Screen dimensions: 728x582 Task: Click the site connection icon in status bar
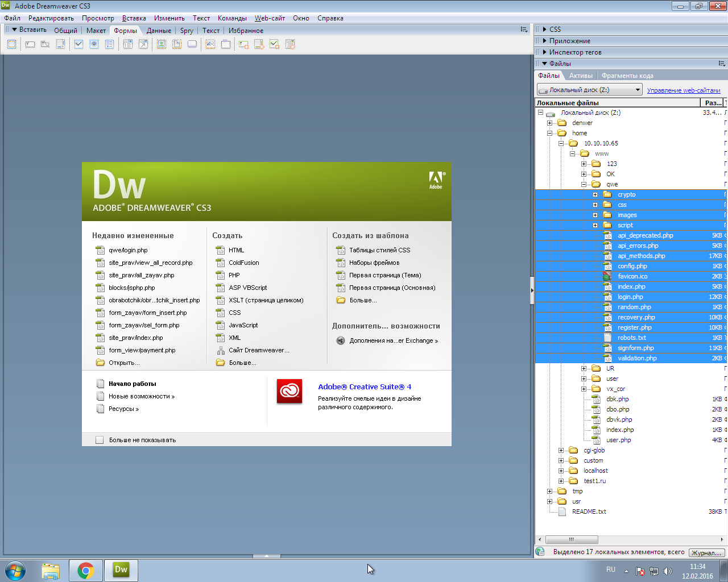tap(540, 552)
